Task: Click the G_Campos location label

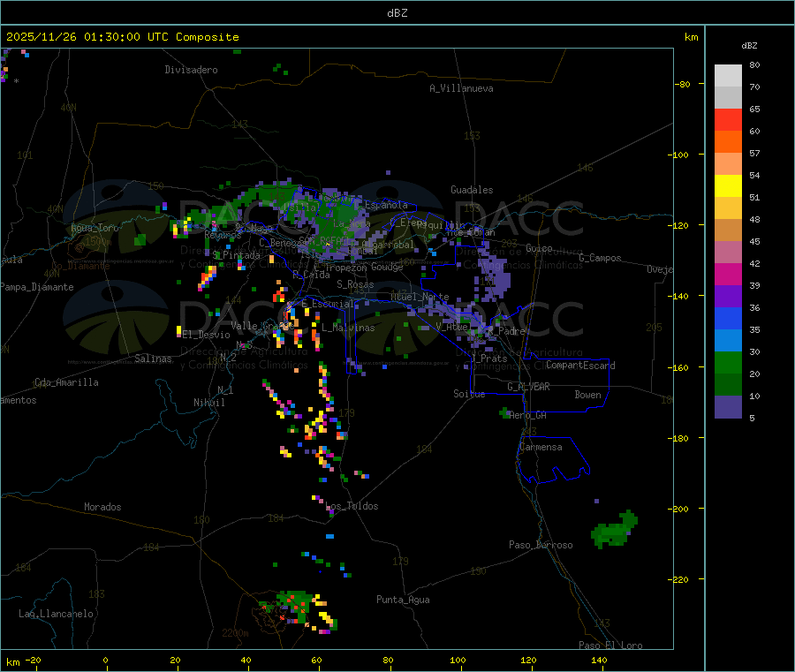Action: pyautogui.click(x=601, y=258)
